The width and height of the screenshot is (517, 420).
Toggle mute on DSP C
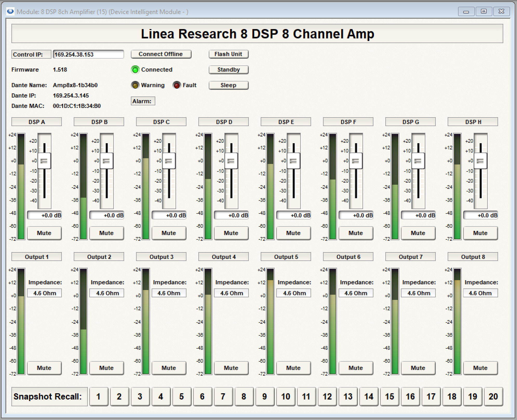point(169,233)
